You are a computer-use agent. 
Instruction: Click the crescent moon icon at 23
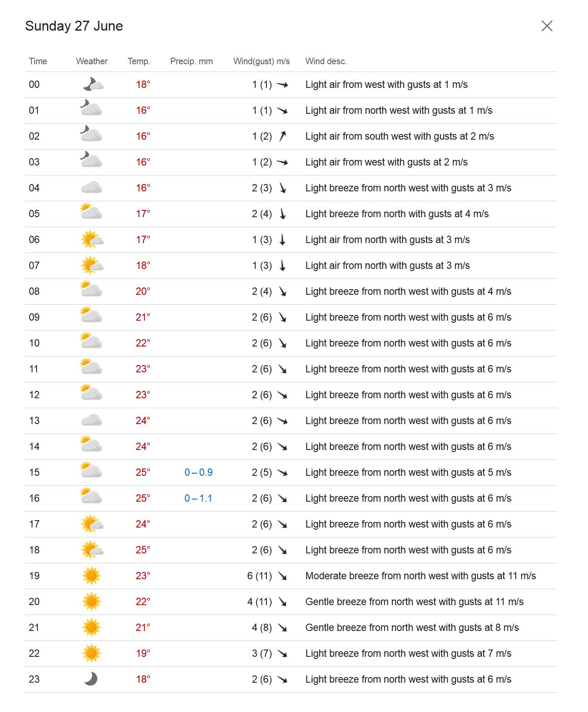(91, 679)
